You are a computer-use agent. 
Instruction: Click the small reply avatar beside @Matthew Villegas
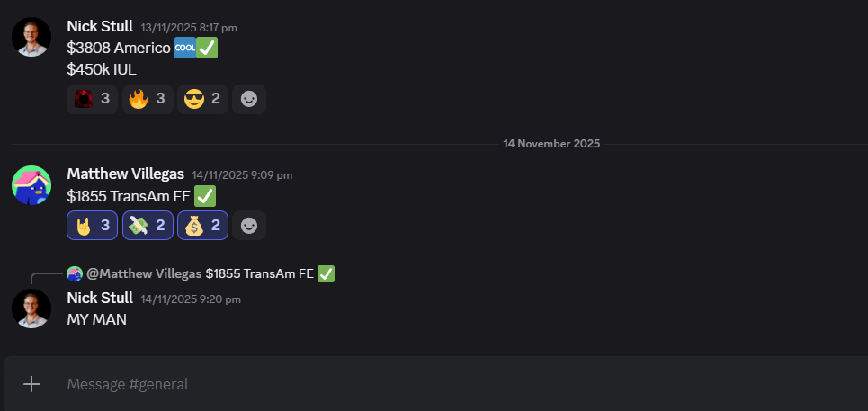coord(75,273)
